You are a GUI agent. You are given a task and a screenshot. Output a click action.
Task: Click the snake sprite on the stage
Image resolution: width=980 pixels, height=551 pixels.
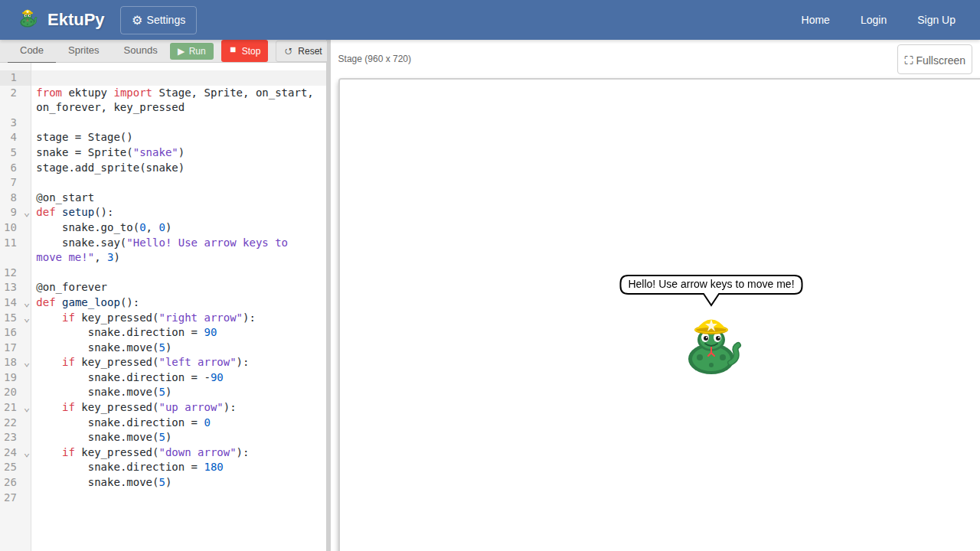pos(714,347)
